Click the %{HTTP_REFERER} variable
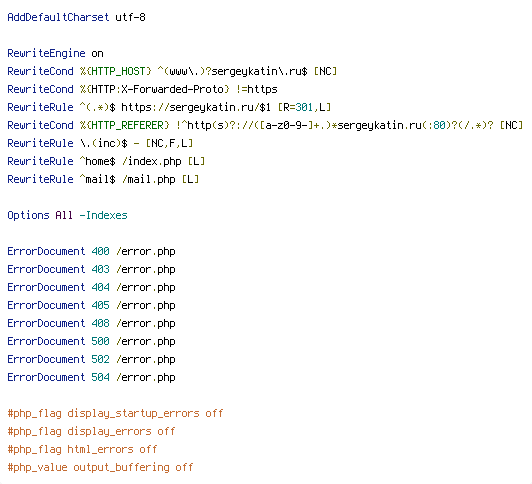Screen dimensions: 532x484 (x=125, y=125)
